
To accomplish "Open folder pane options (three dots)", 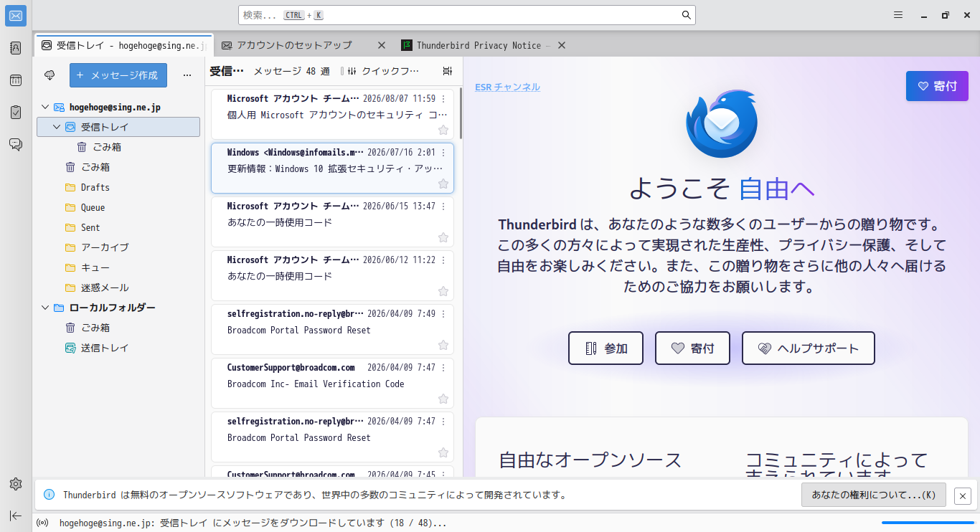I will (187, 75).
